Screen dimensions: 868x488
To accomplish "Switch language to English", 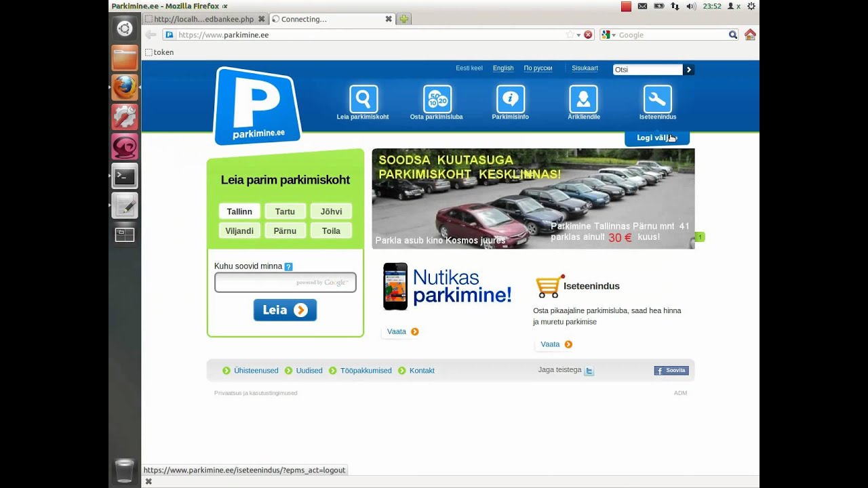I will 503,68.
